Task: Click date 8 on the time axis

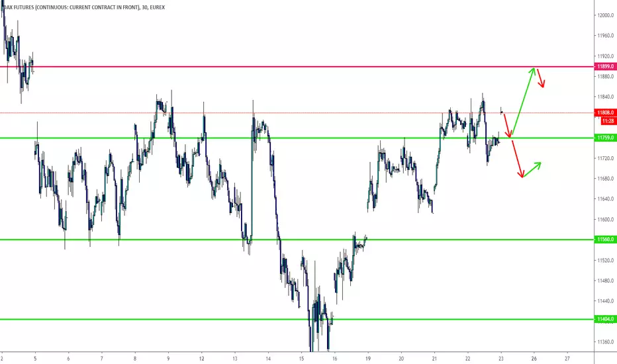Action: [x=135, y=359]
